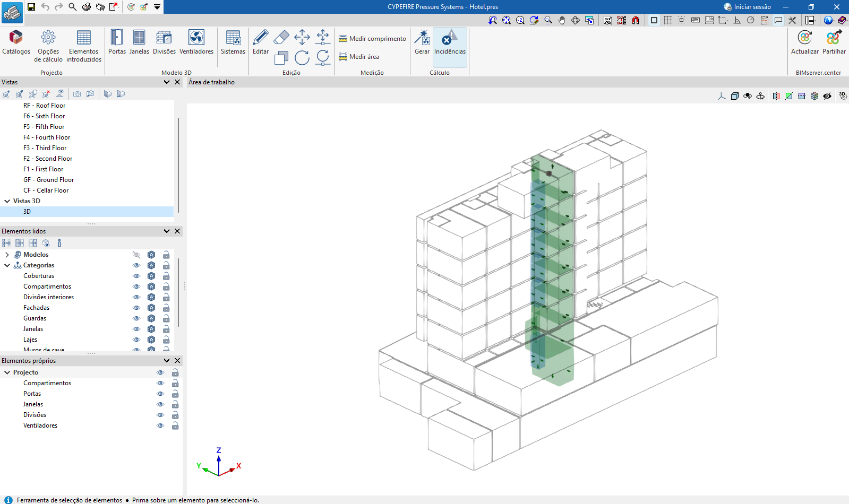The height and width of the screenshot is (504, 849).
Task: Open the Incidências panel
Action: coord(450,42)
